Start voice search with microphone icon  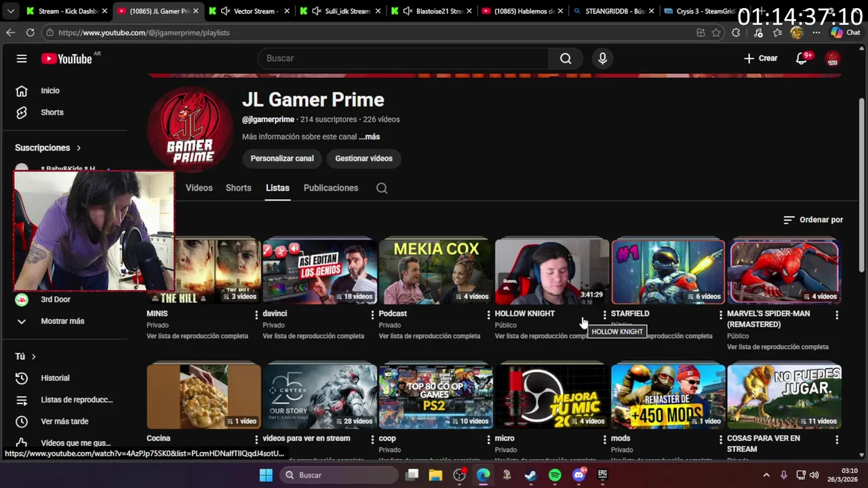tap(602, 58)
